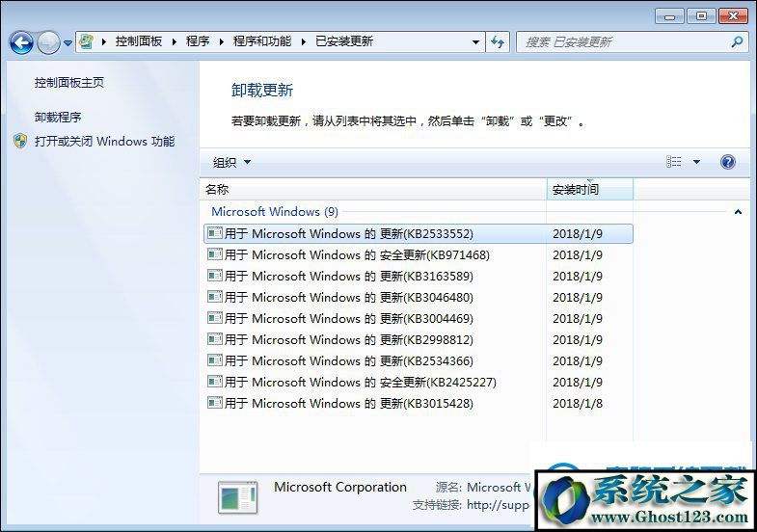Open the view options dropdown arrow
The height and width of the screenshot is (532, 757).
[696, 162]
